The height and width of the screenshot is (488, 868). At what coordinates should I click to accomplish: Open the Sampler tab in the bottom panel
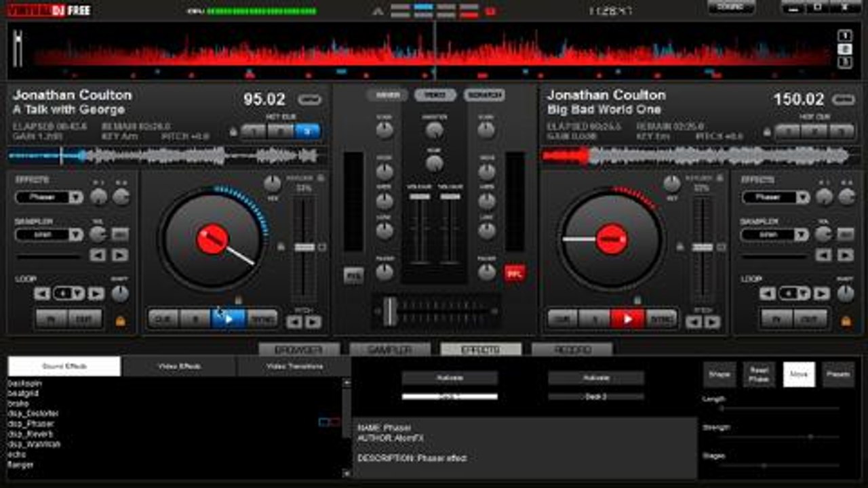click(390, 350)
